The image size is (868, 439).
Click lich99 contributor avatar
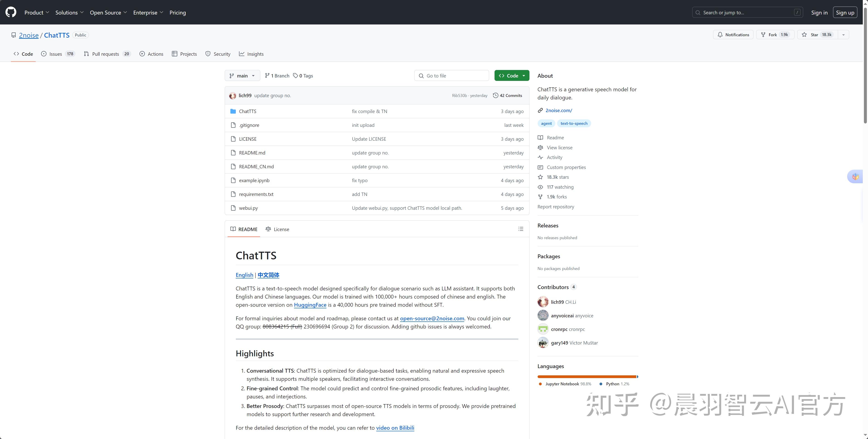coord(543,302)
